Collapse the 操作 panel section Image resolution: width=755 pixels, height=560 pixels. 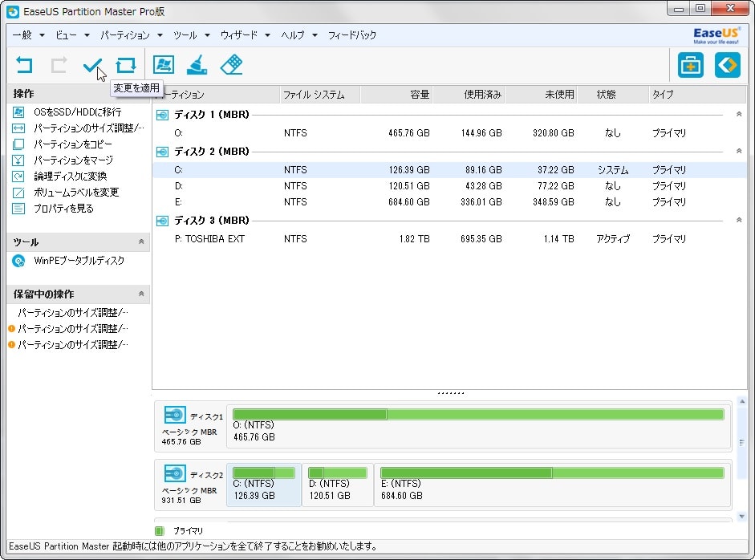click(141, 95)
